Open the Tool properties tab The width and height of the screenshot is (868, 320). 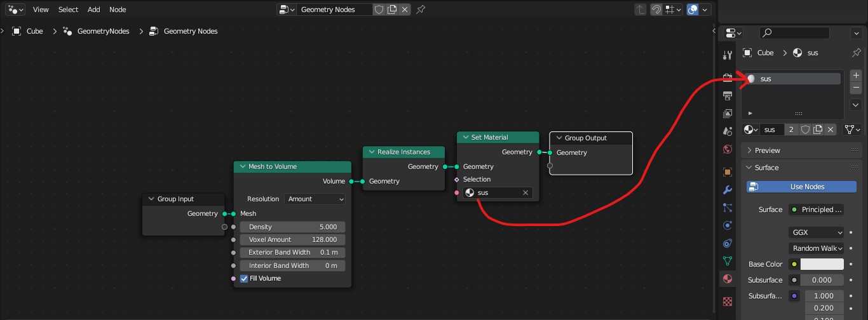(728, 56)
